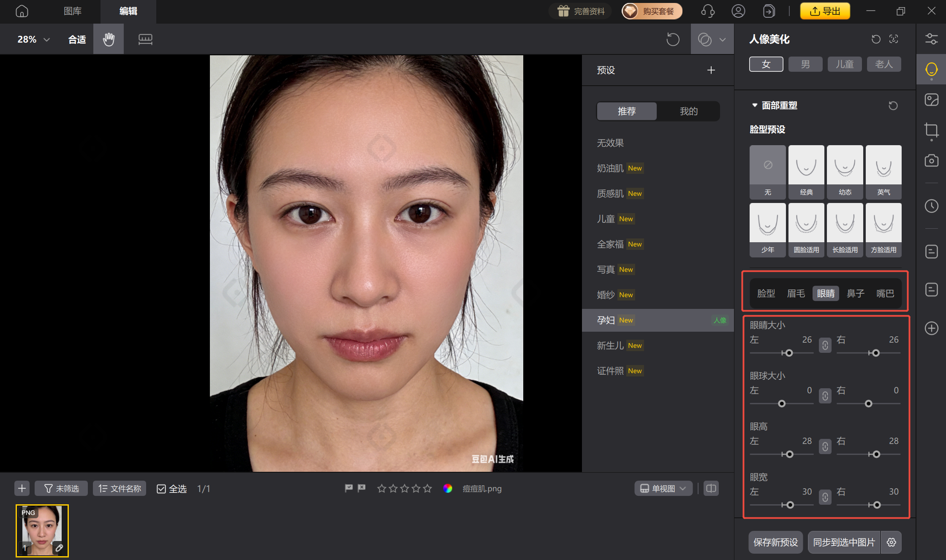Select the camera panel icon in sidebar
The image size is (946, 560).
(931, 161)
